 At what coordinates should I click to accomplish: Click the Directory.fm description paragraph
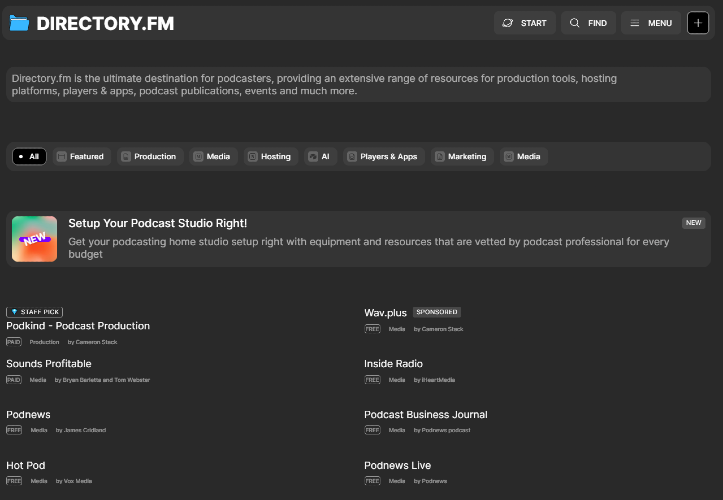314,84
